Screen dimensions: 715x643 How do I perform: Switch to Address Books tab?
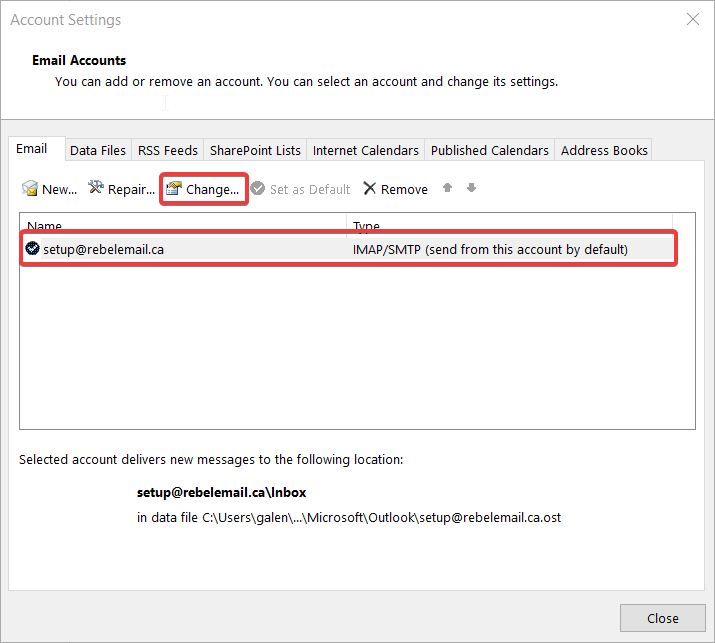tap(604, 150)
